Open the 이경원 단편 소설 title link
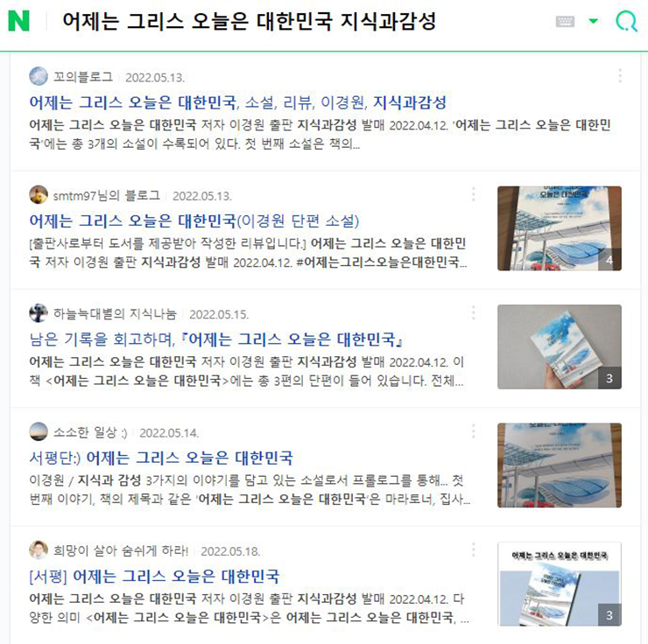Image resolution: width=648 pixels, height=644 pixels. coord(194,220)
